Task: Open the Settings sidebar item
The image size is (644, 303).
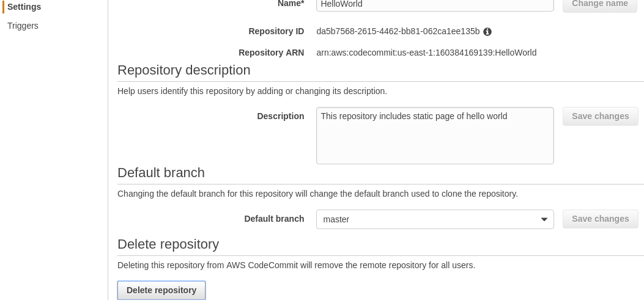Action: point(24,7)
